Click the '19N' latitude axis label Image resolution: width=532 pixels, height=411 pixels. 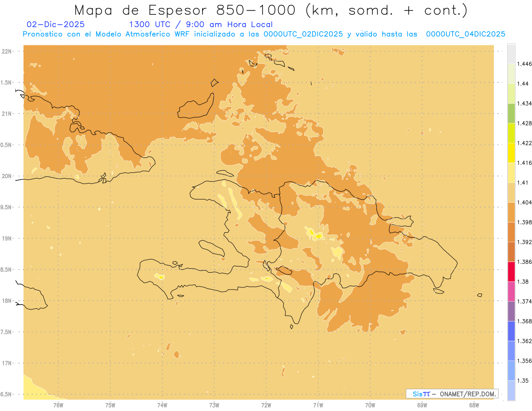[x=7, y=238]
